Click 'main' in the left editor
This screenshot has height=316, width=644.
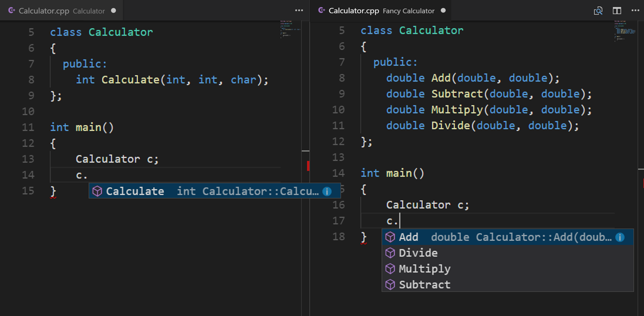88,127
